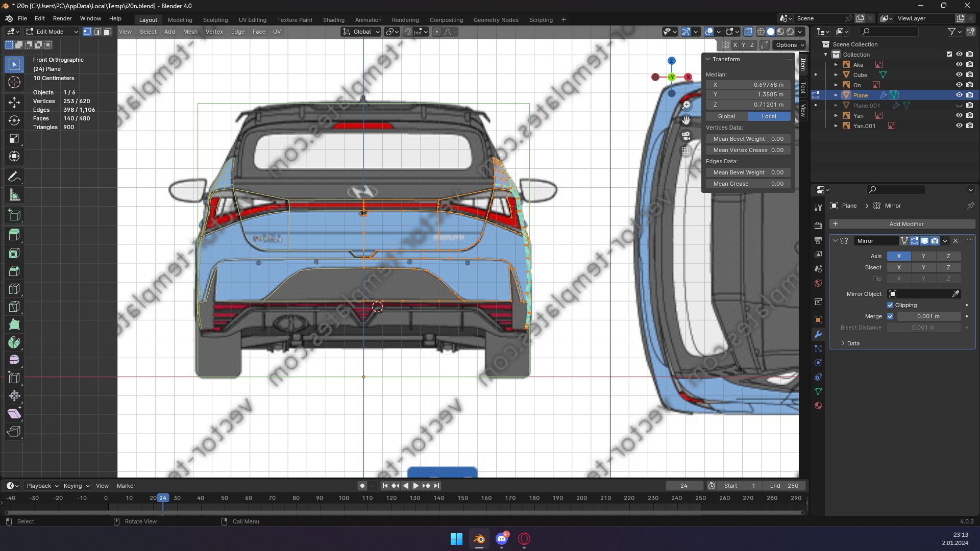Disable the Clipping checkbox
This screenshot has width=980, height=551.
click(x=890, y=305)
